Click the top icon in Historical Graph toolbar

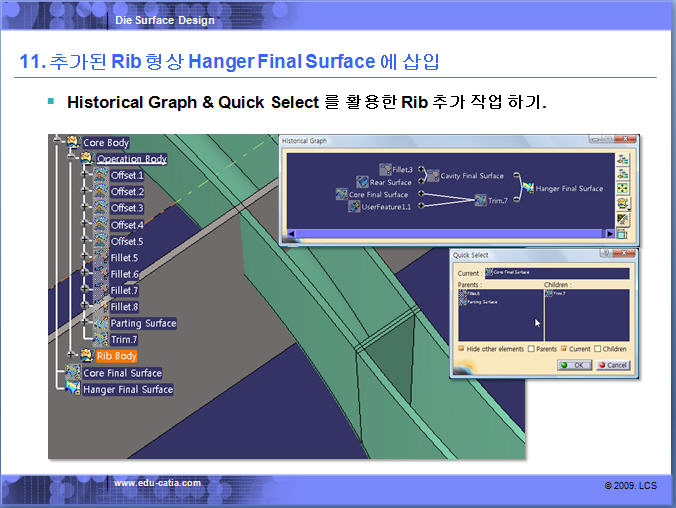tap(623, 160)
